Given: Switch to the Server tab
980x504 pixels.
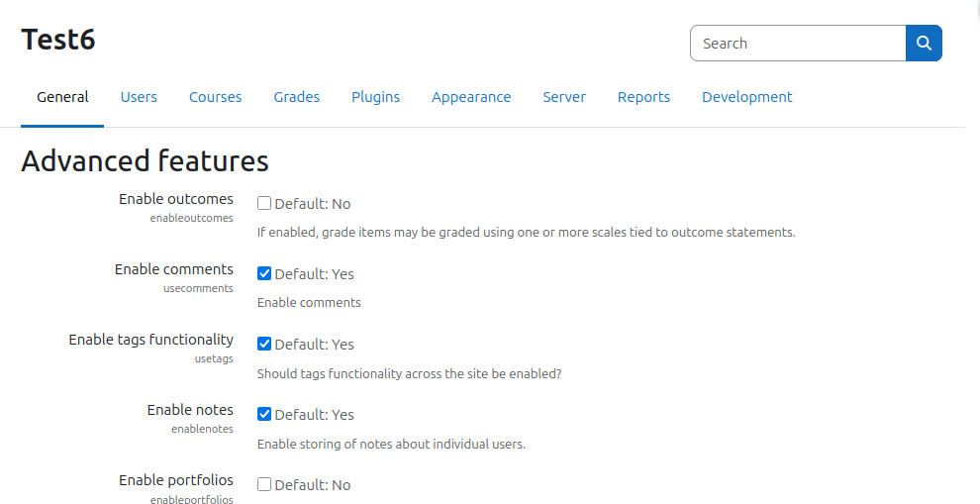Looking at the screenshot, I should point(564,97).
